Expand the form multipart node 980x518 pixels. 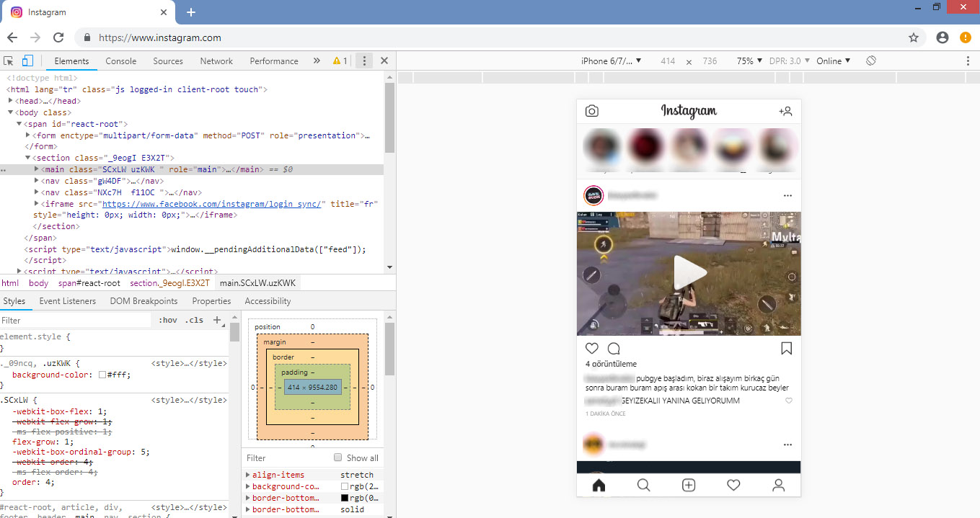[x=28, y=135]
